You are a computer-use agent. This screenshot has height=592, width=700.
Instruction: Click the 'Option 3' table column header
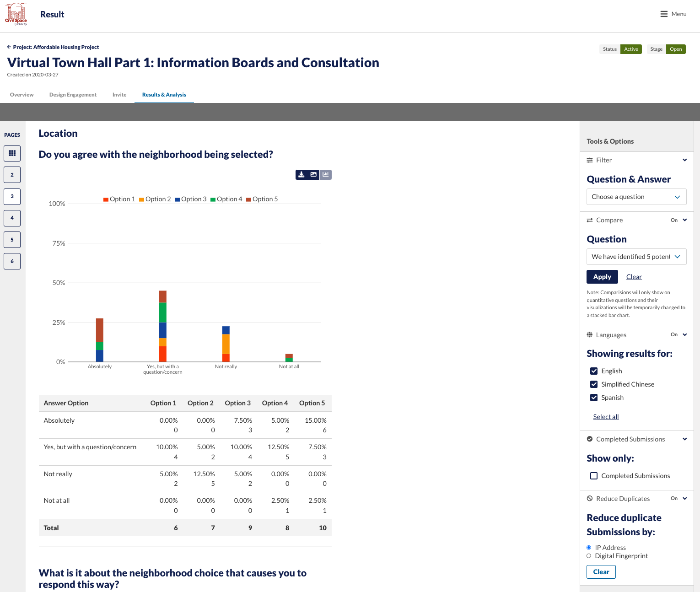coord(238,403)
